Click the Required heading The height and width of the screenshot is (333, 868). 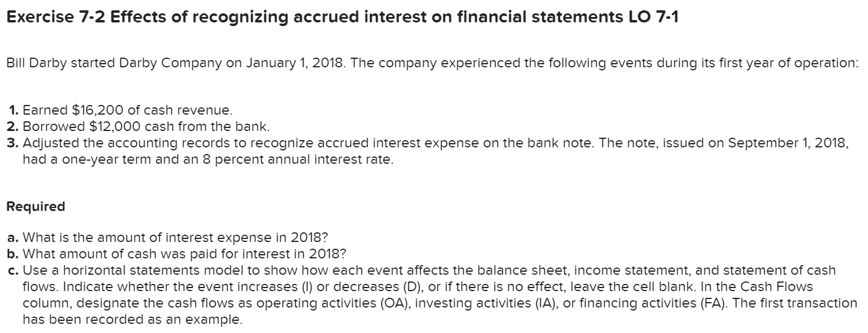35,206
